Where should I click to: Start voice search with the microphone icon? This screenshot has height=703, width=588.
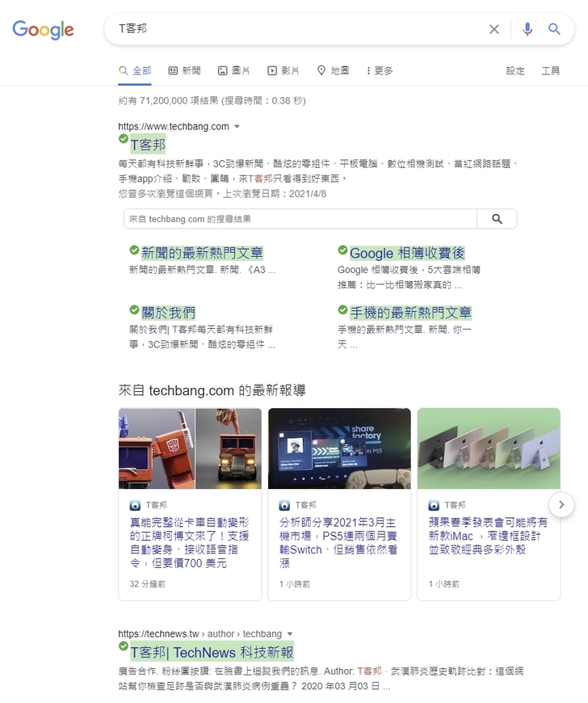point(527,29)
